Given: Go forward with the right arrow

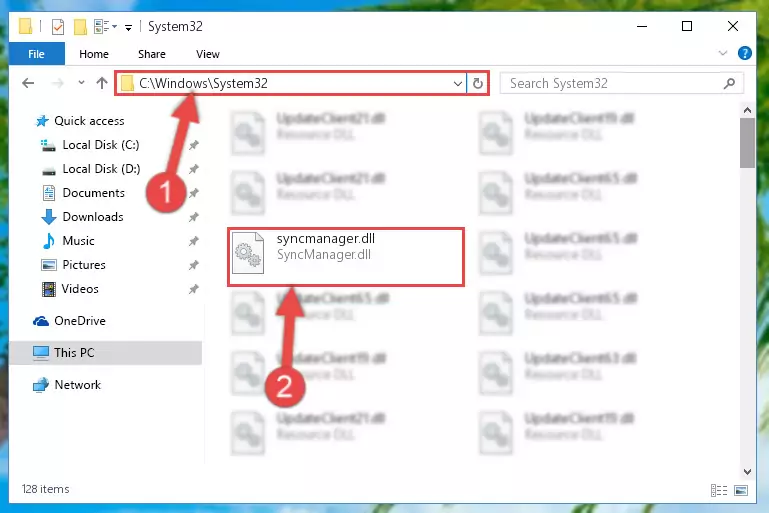Looking at the screenshot, I should click(x=58, y=83).
